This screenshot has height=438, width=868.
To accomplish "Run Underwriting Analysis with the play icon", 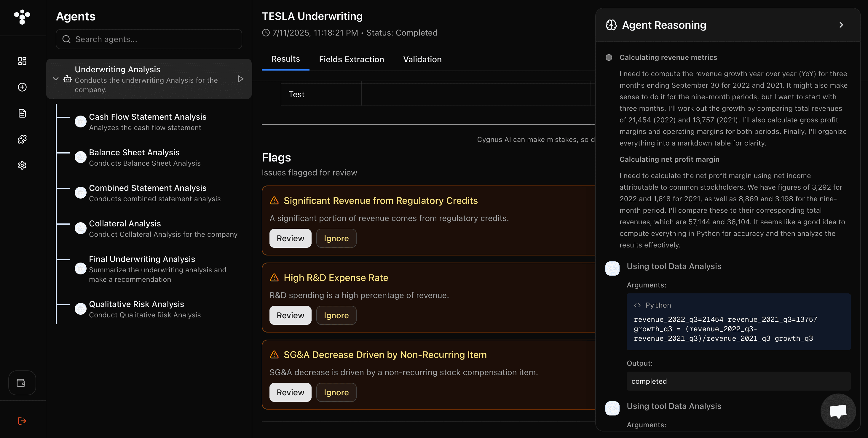I will [240, 79].
